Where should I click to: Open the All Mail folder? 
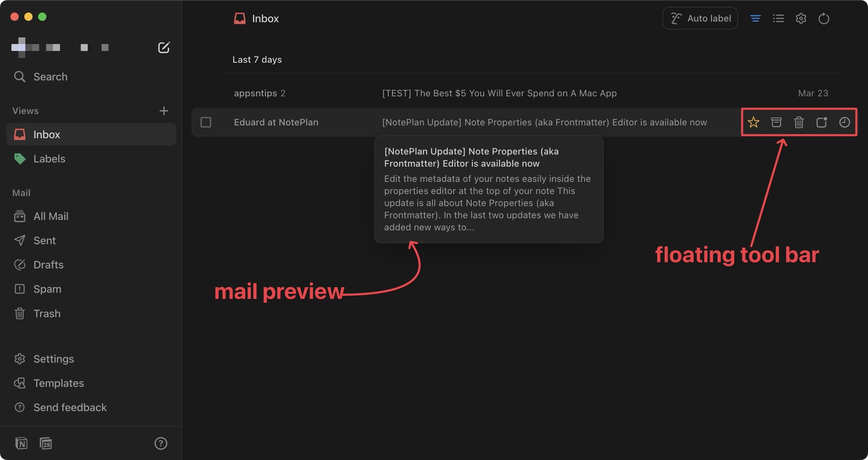(x=91, y=216)
